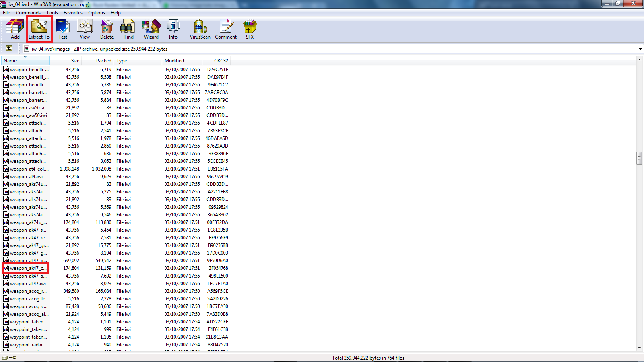Viewport: 644px width, 362px height.
Task: Click size value 1,398,148
Action: 69,169
